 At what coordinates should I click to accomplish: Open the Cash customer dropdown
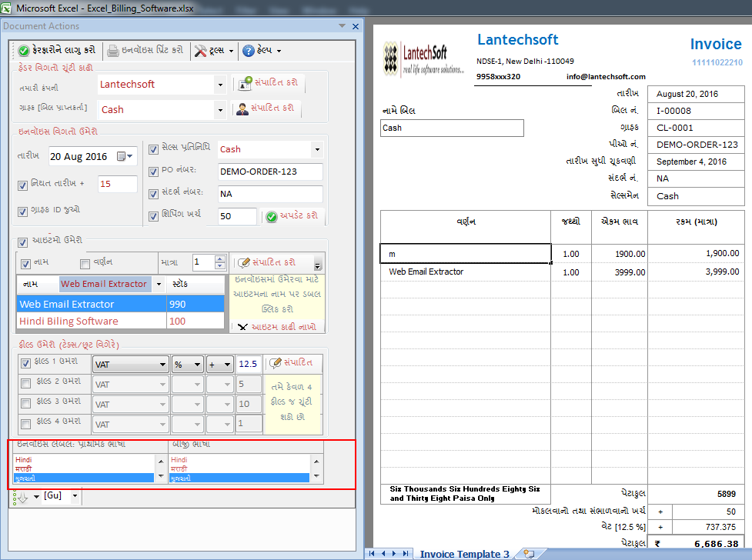(x=220, y=110)
